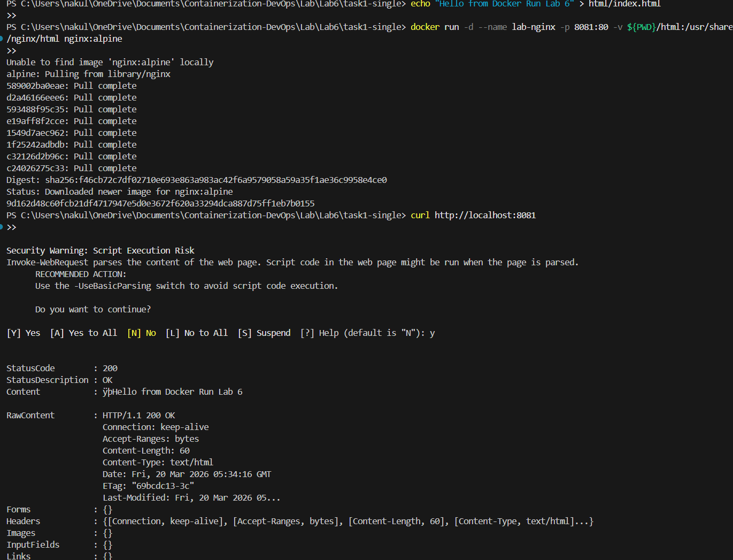Viewport: 733px width, 560px height.
Task: Click the "[A] Yes to All" option
Action: 83,333
